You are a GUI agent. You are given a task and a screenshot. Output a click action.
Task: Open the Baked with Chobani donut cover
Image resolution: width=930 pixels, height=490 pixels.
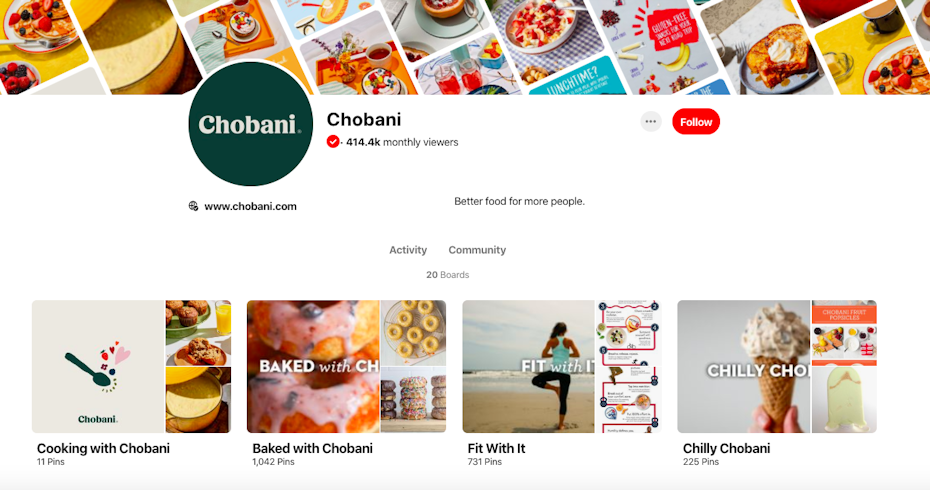tap(313, 367)
